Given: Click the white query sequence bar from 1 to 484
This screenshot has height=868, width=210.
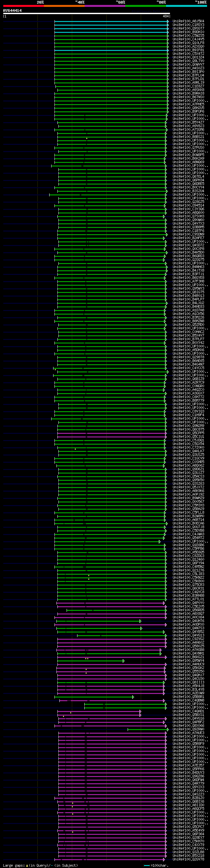Looking at the screenshot, I should pyautogui.click(x=87, y=13).
